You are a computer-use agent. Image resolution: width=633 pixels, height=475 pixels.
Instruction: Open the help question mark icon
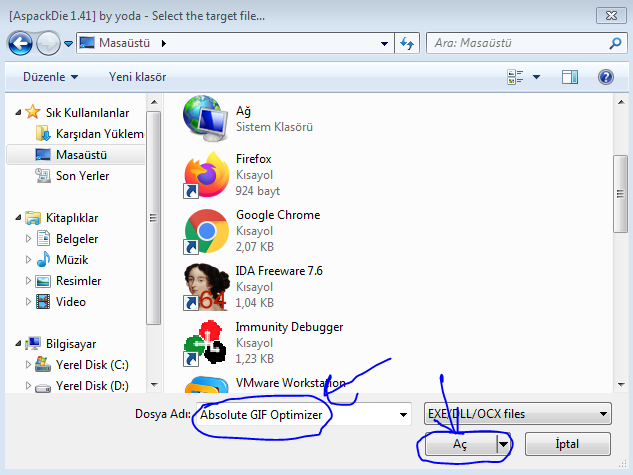click(605, 77)
